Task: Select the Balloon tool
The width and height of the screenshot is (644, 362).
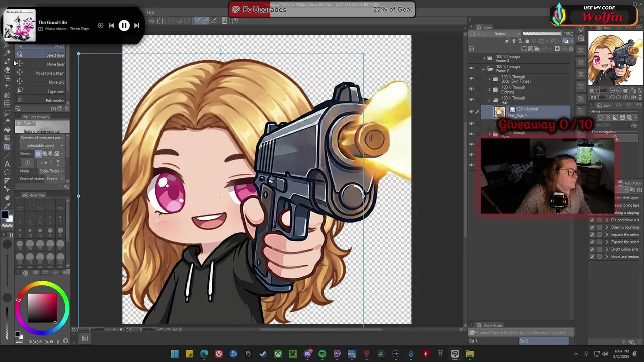Action: click(7, 171)
